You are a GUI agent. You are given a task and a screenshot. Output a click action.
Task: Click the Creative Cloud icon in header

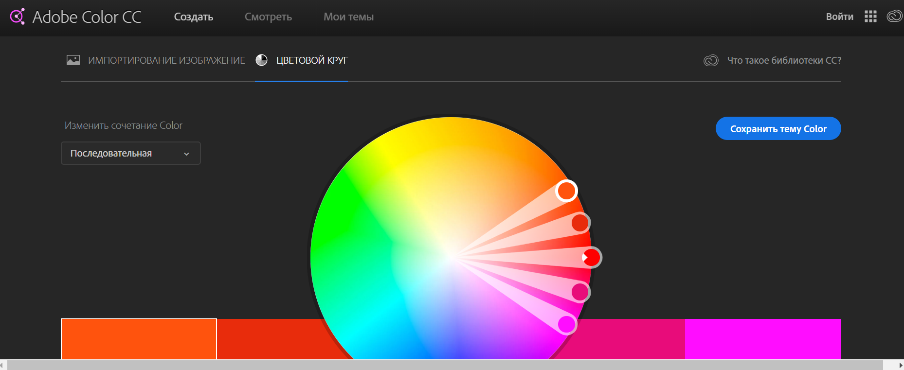pyautogui.click(x=895, y=17)
